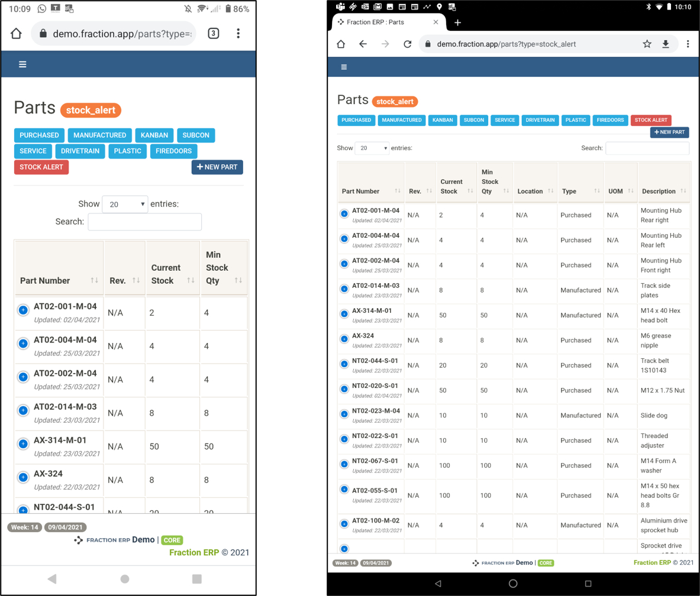700x596 pixels.
Task: Open the tab switcher showing 3 tabs
Action: click(x=214, y=34)
